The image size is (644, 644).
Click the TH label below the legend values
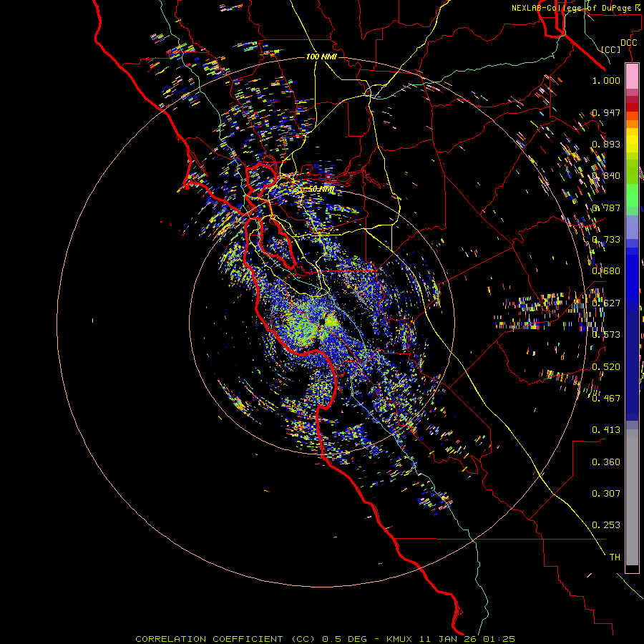point(615,557)
